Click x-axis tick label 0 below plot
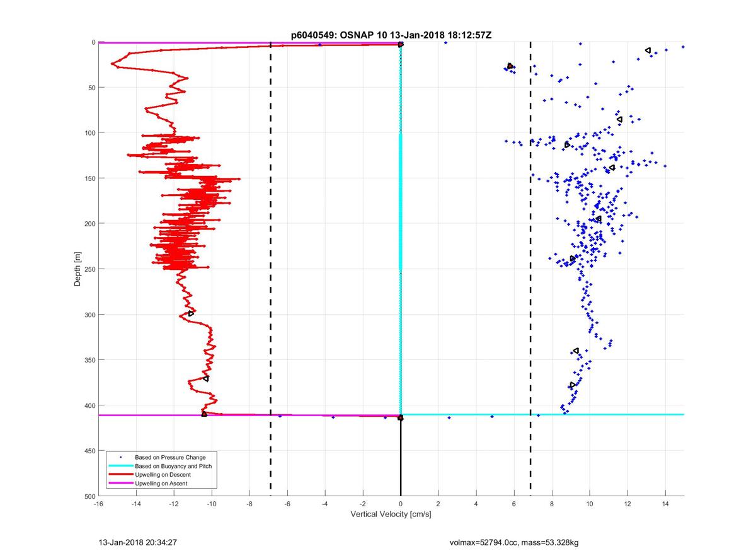The height and width of the screenshot is (558, 756). pos(401,504)
